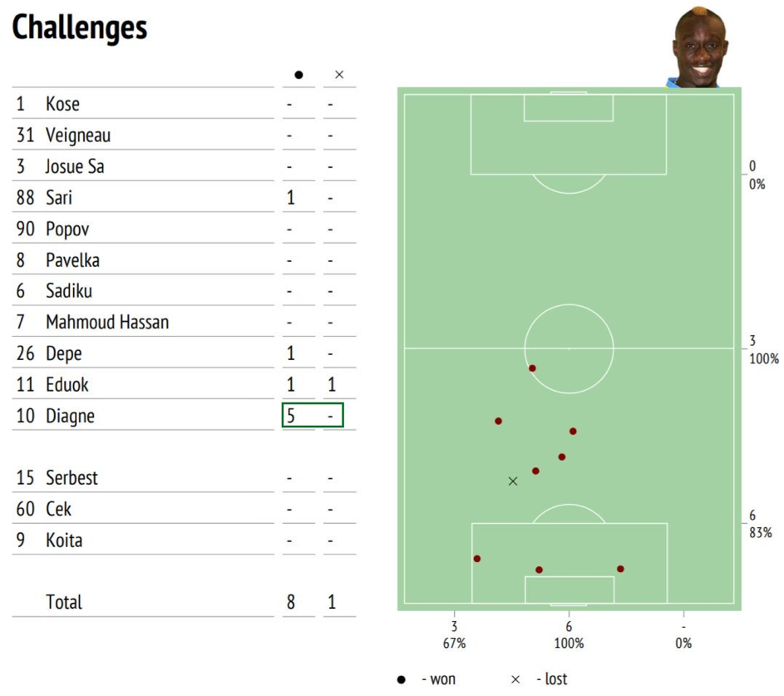The image size is (784, 696).
Task: Click the lost legend cross icon
Action: click(x=515, y=679)
